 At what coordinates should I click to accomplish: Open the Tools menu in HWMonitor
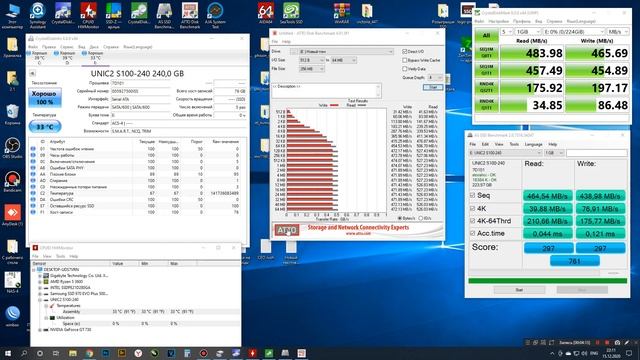click(x=60, y=256)
